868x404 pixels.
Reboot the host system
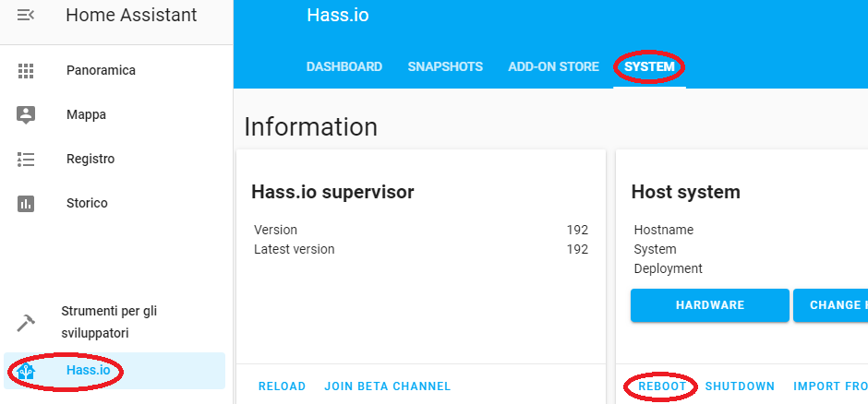pos(662,386)
